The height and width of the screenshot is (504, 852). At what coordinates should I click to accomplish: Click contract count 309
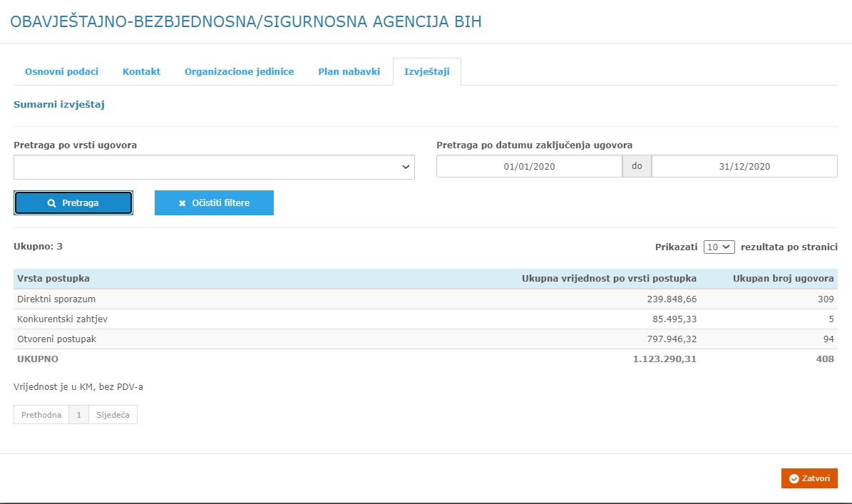click(x=826, y=299)
